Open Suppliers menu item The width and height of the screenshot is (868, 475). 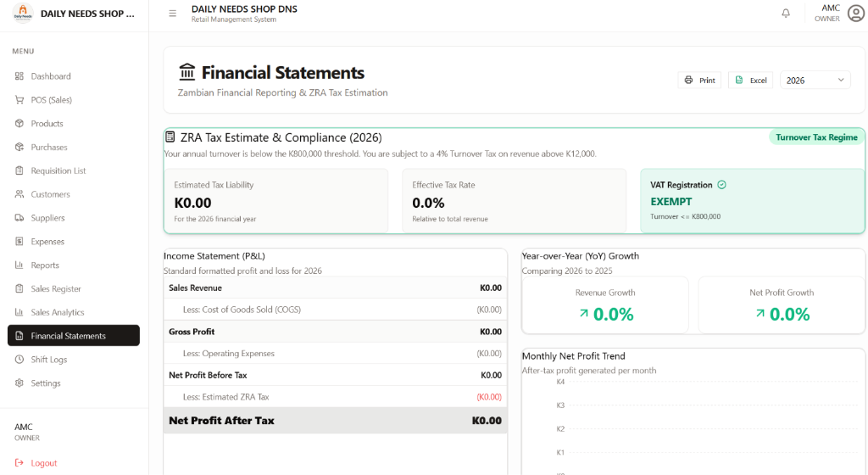point(74,218)
